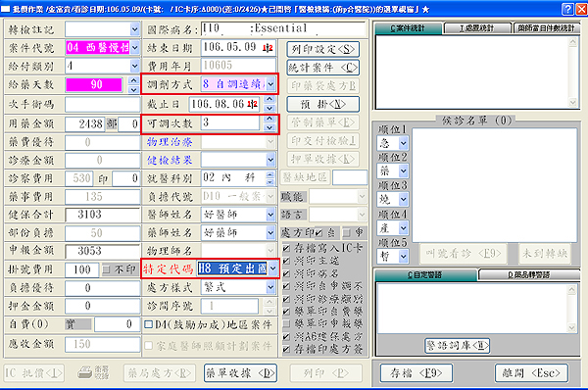Click the 存檔 <F9> button
Image resolution: width=588 pixels, height=390 pixels.
pos(416,373)
